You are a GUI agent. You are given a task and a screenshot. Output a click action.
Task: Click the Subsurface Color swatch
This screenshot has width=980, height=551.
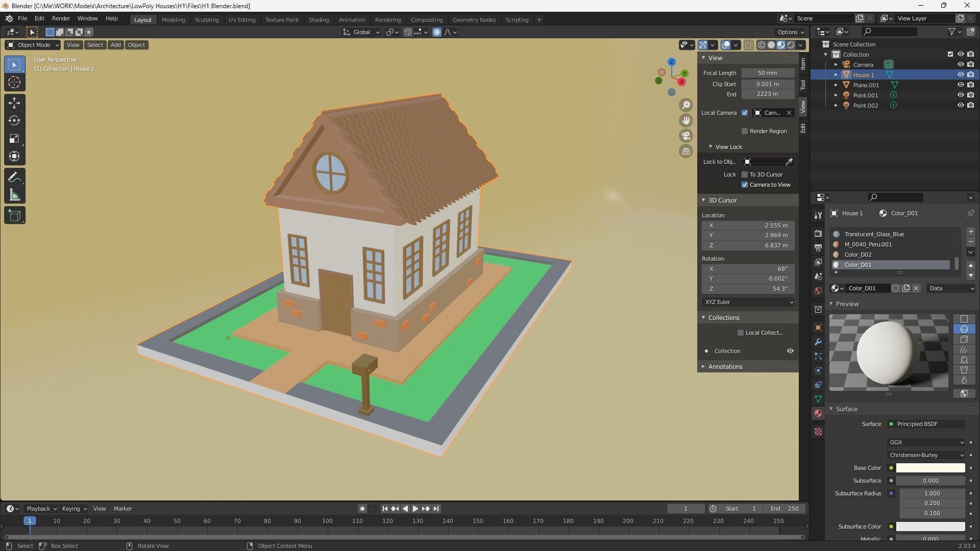click(x=930, y=527)
